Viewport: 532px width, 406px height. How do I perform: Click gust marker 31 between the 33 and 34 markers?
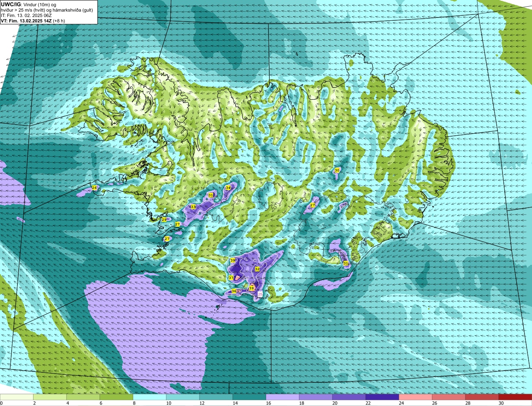pyautogui.click(x=211, y=195)
